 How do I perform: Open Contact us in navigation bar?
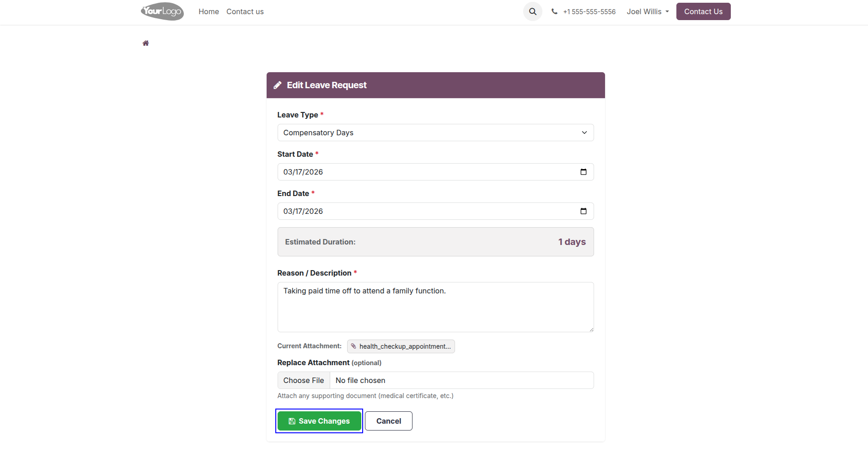[245, 12]
